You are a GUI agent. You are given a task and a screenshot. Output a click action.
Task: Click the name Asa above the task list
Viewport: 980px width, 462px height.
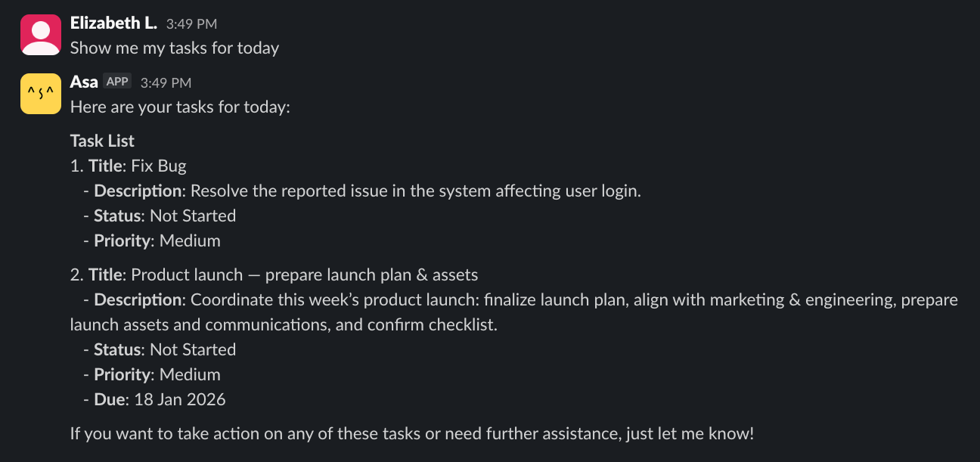point(83,81)
